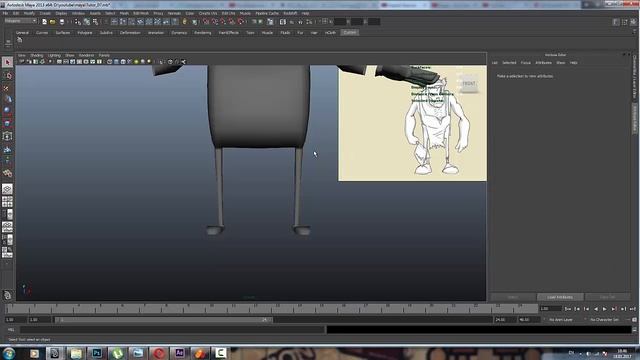Open the Mesh menu

[x=124, y=13]
